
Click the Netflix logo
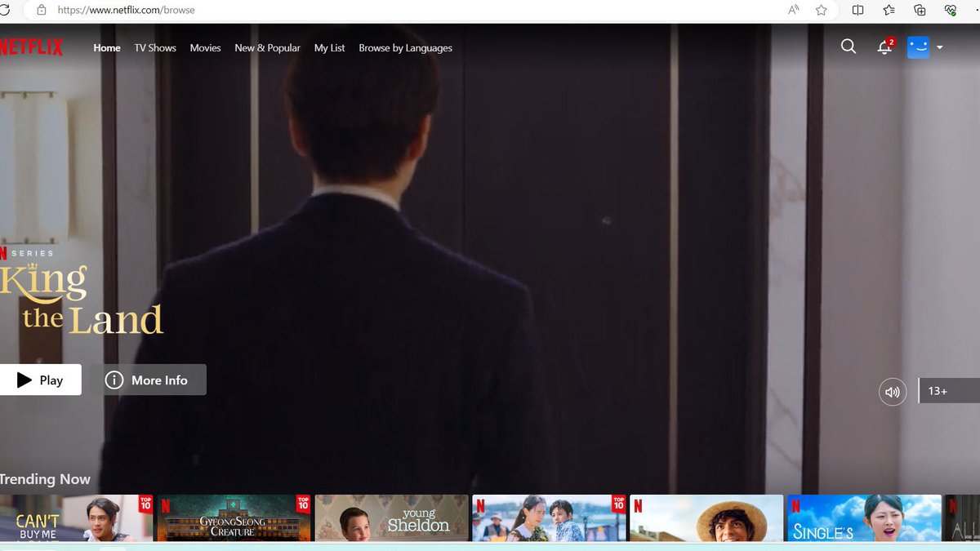pyautogui.click(x=31, y=47)
